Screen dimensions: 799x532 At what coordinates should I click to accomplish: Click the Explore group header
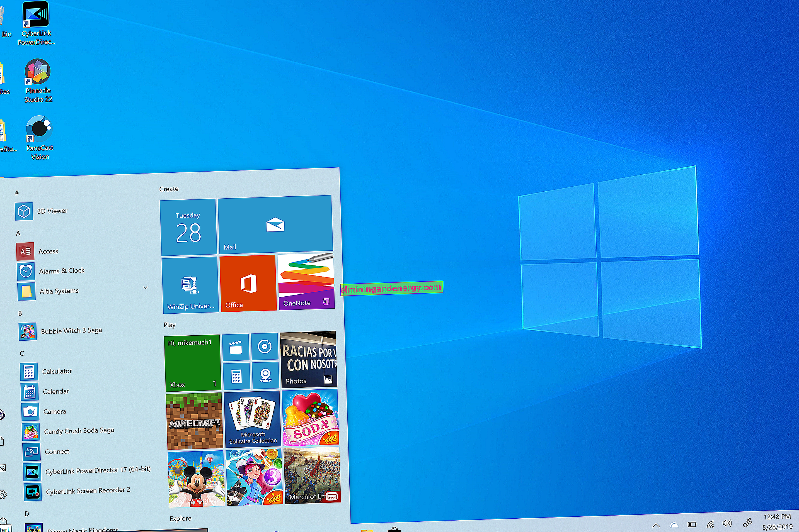pyautogui.click(x=181, y=518)
